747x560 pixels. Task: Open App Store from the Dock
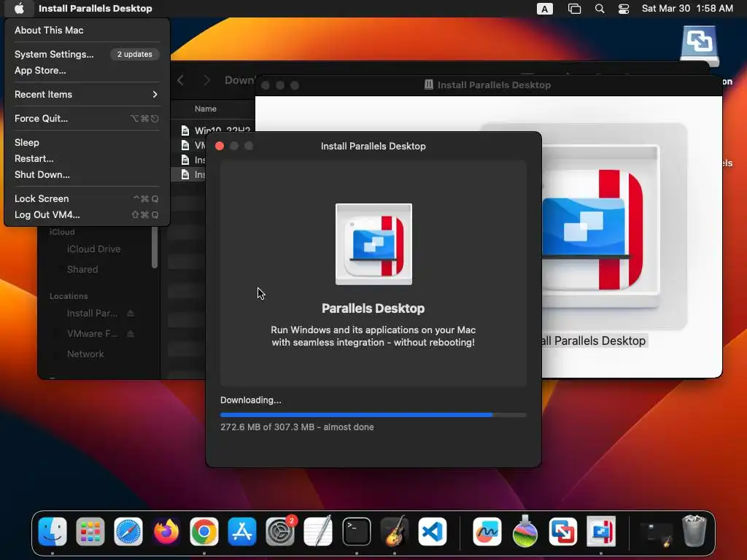point(242,532)
